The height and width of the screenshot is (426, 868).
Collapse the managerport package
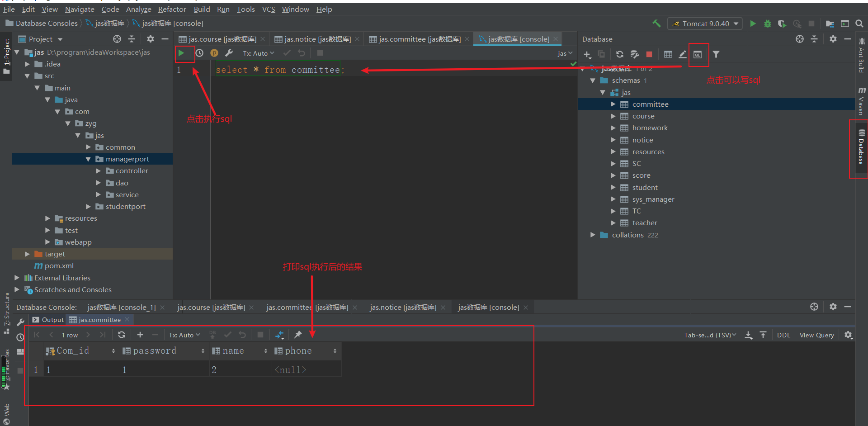click(x=88, y=159)
